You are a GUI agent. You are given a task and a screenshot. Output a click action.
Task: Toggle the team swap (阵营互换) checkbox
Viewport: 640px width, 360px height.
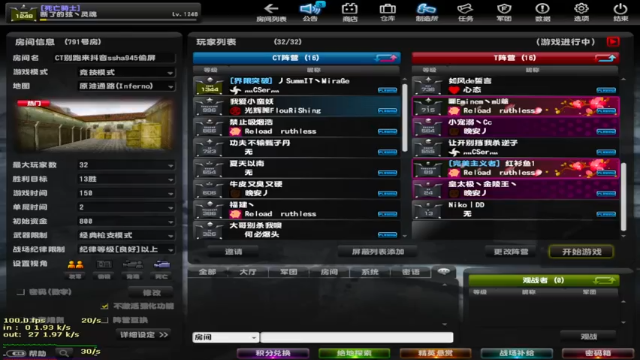tap(105, 320)
